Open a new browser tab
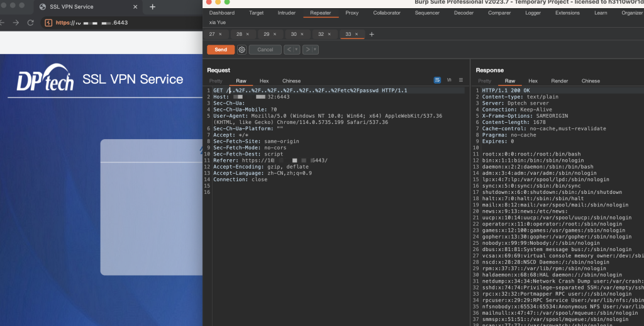 tap(152, 7)
